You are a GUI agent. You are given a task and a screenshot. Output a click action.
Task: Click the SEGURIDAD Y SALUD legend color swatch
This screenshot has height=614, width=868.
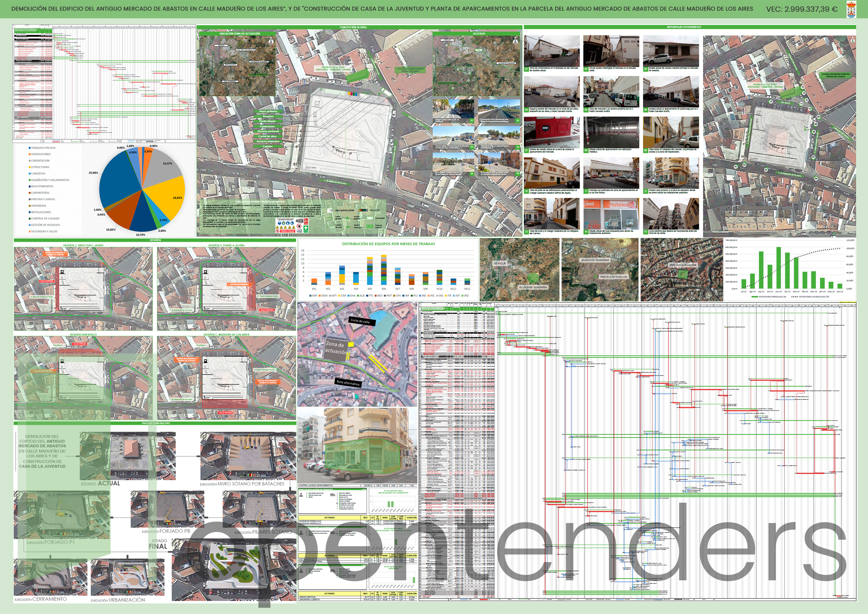30,231
